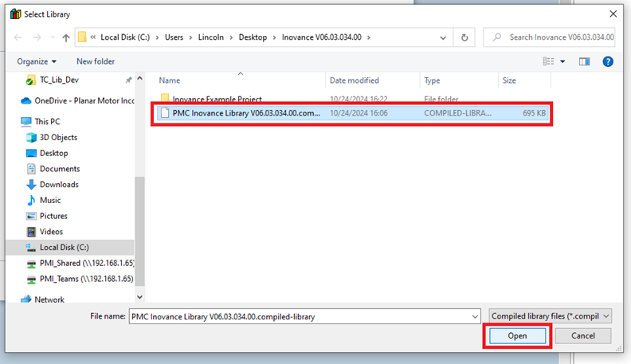Select the PMC Inovance Library compiled file
This screenshot has width=631, height=364.
click(x=245, y=113)
